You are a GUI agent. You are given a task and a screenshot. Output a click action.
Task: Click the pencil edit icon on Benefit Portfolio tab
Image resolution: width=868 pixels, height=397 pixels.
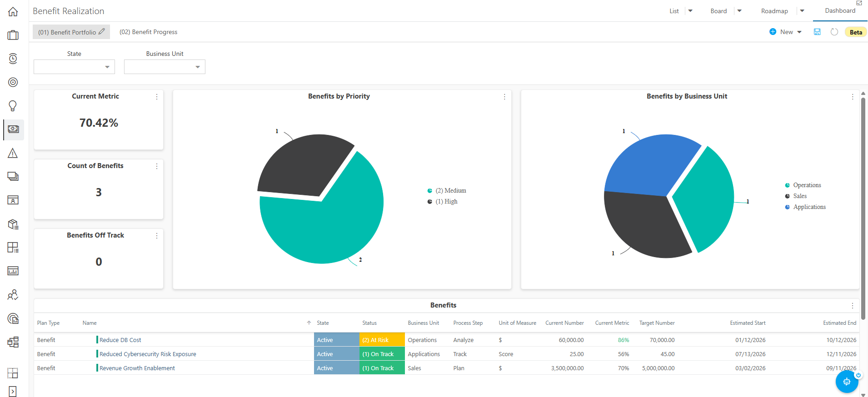pos(102,31)
